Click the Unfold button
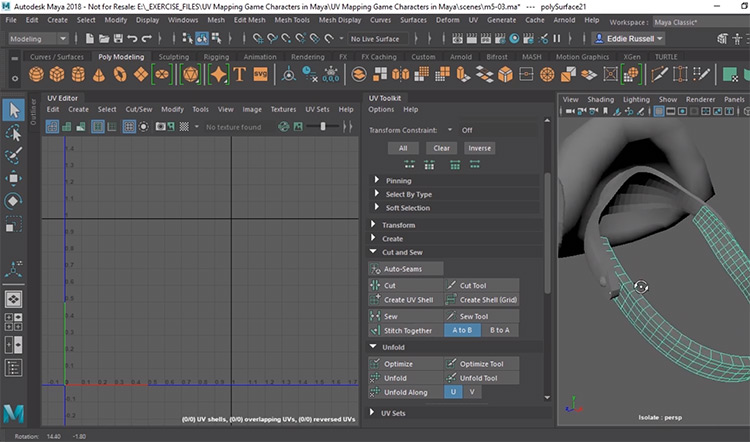Image resolution: width=750 pixels, height=442 pixels. point(406,378)
